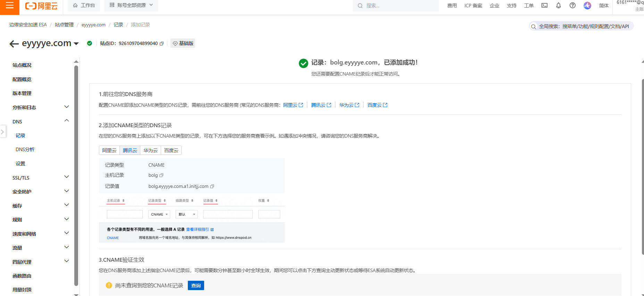Copy the CNAME record value bolg.eyyyye.com.a1.initjj.com
Image resolution: width=644 pixels, height=296 pixels.
click(x=212, y=186)
